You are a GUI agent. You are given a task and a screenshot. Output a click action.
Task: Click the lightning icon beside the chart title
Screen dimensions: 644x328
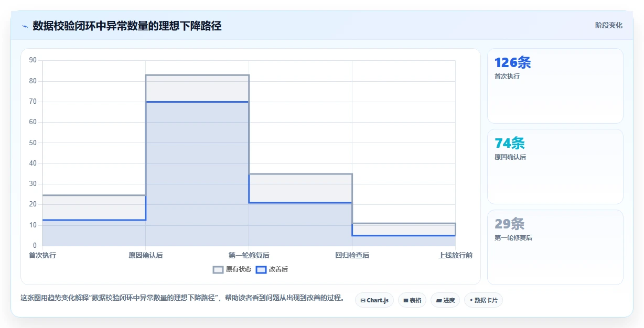point(25,26)
